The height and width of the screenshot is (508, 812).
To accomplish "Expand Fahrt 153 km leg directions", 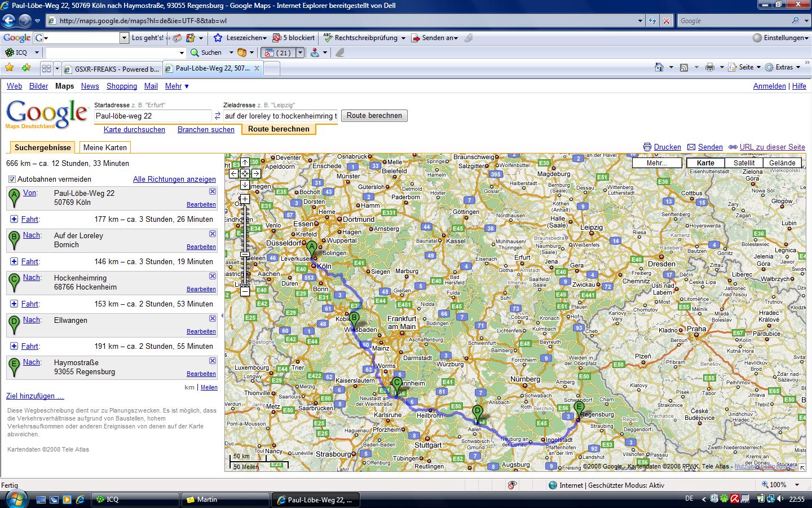I will point(14,304).
